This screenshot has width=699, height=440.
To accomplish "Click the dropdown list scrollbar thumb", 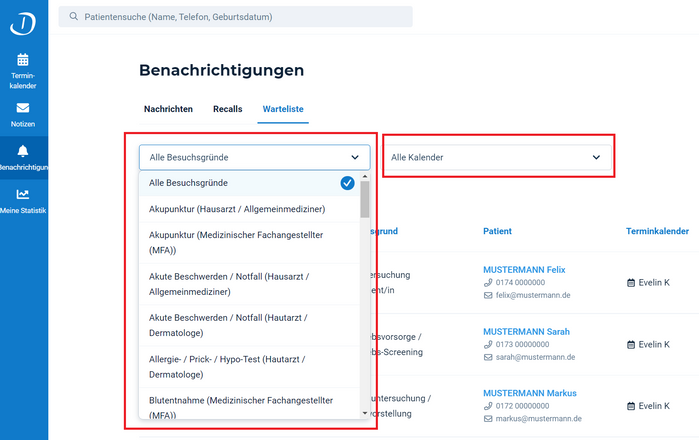I will pyautogui.click(x=365, y=199).
